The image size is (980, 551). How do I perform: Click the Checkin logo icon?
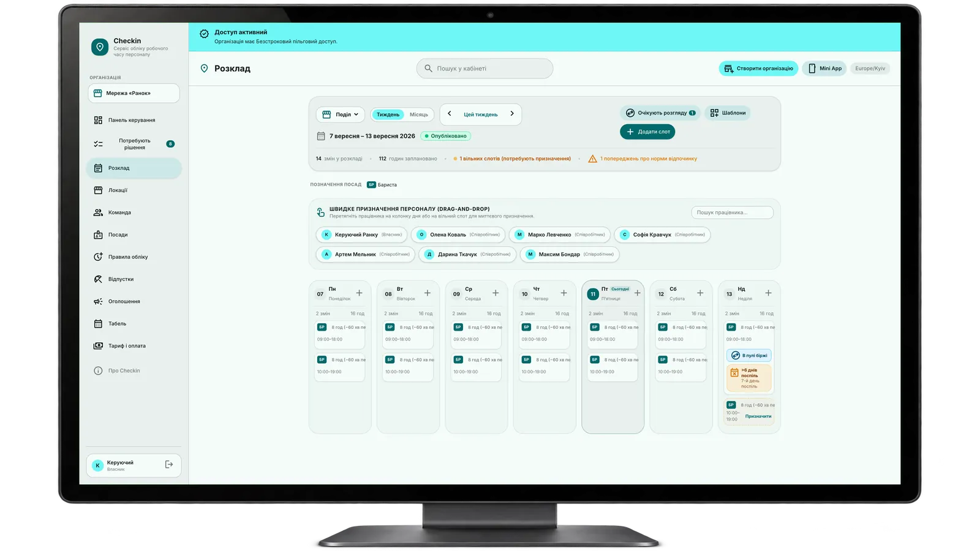coord(100,47)
